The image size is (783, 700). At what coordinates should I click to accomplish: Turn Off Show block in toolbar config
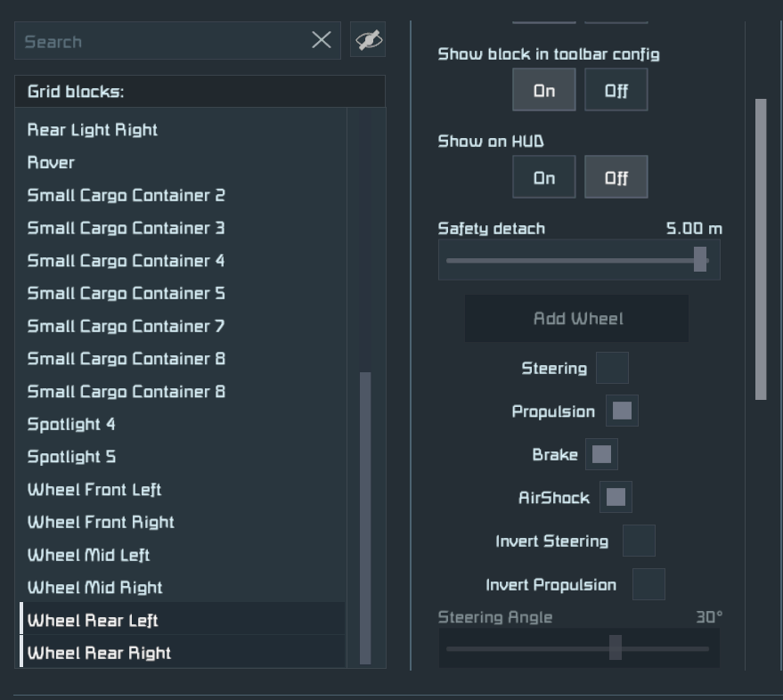[616, 91]
